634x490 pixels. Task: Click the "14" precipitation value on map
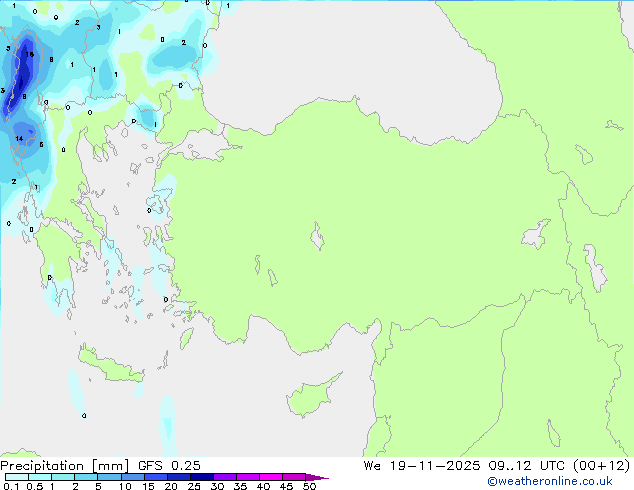(x=19, y=139)
